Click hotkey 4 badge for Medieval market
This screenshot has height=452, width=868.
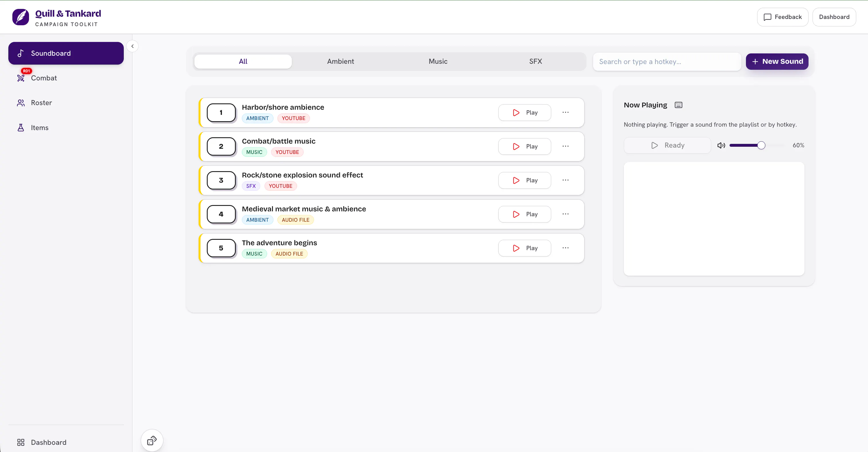pyautogui.click(x=221, y=214)
